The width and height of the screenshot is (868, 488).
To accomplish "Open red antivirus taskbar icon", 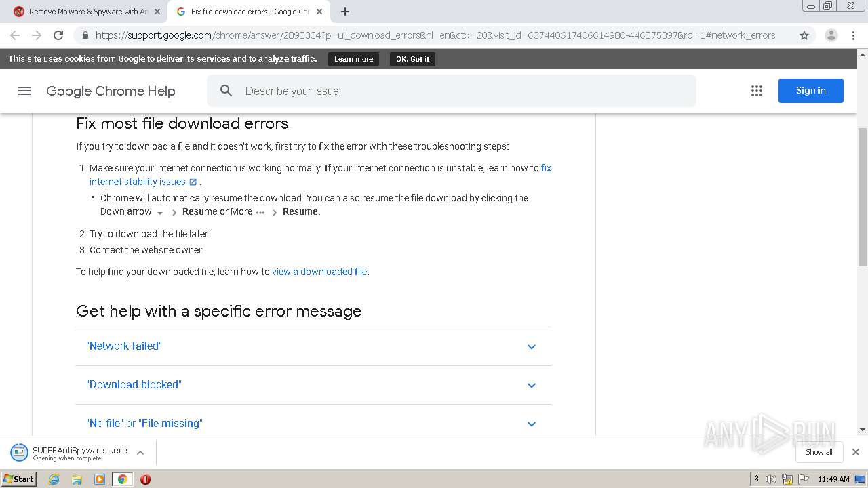I will [145, 479].
